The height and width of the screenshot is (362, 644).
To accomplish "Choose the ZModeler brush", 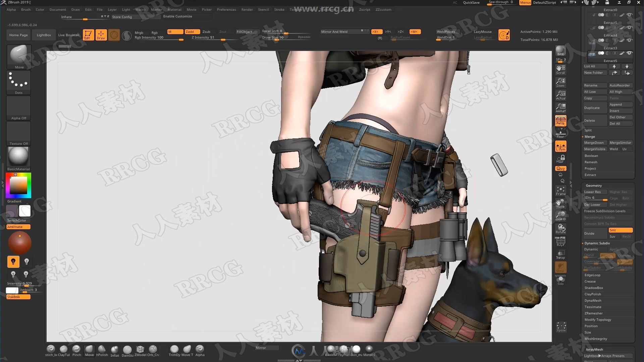I will pyautogui.click(x=140, y=351).
